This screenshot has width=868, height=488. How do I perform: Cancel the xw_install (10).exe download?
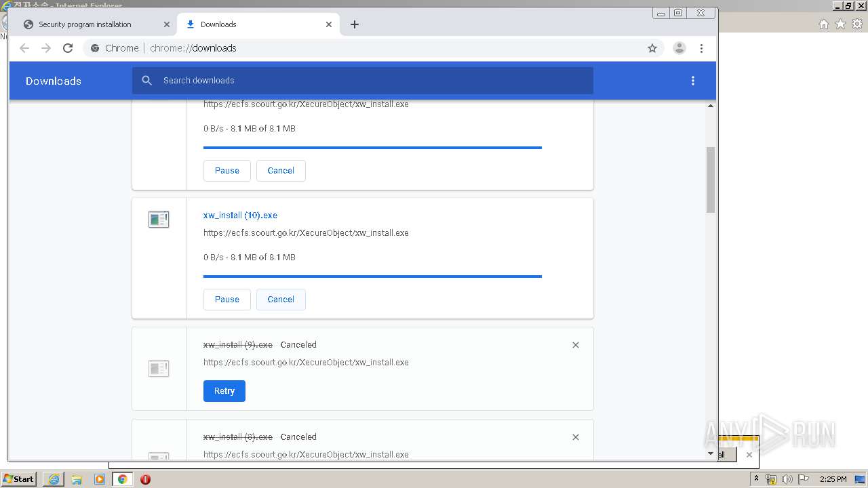pyautogui.click(x=281, y=300)
